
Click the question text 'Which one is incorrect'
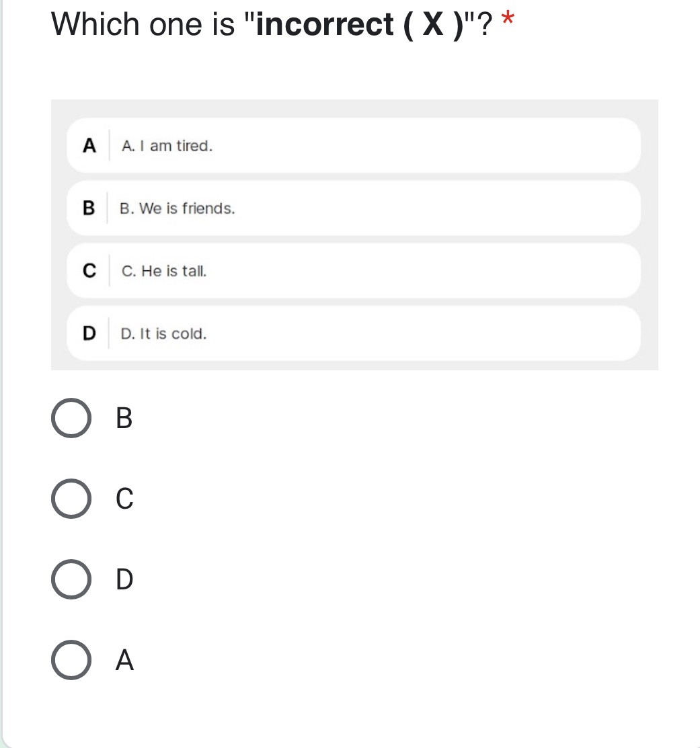click(x=202, y=24)
